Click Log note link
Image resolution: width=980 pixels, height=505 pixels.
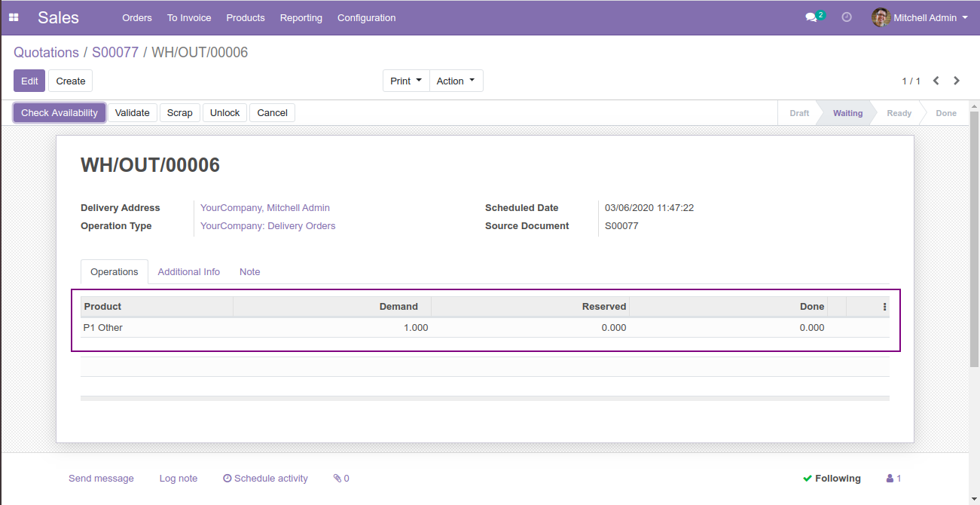pos(179,479)
